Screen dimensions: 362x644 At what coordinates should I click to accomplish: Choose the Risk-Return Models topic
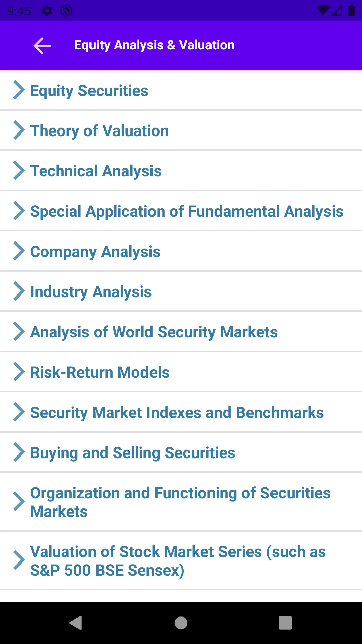(181, 372)
